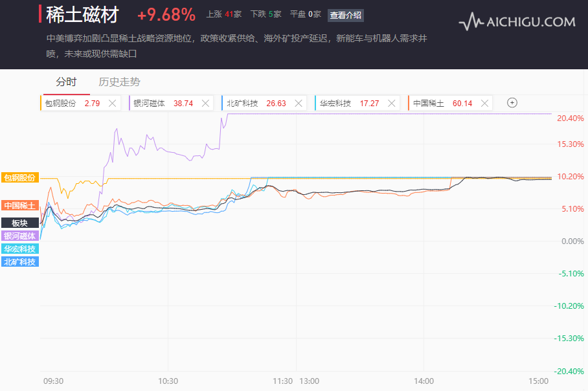Close the 北矿科技 stock chip
Viewport: 588px width, 391px height.
pyautogui.click(x=299, y=103)
